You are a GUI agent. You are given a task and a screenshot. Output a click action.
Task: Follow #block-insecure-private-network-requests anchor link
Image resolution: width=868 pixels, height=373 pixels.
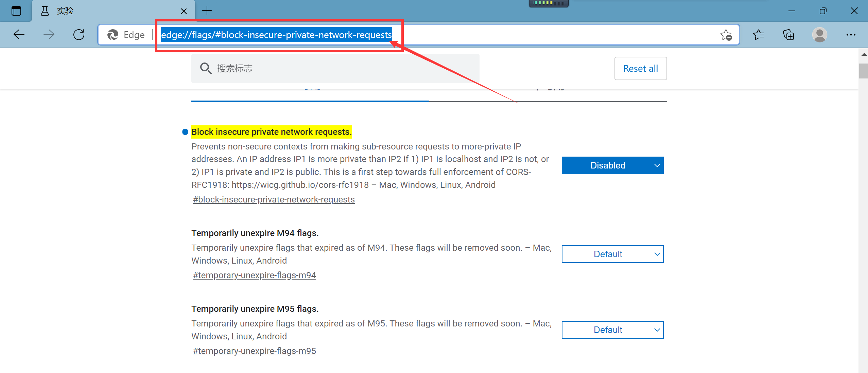(x=274, y=199)
